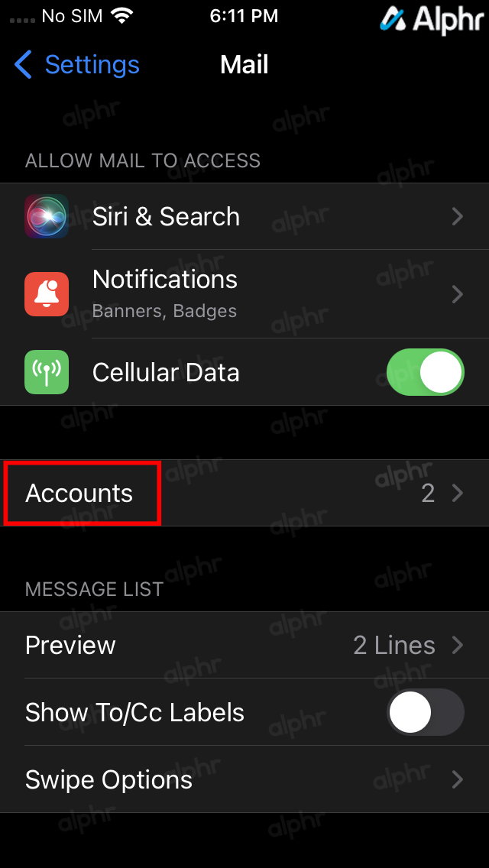
Task: Open the Accounts menu item
Action: [x=244, y=493]
